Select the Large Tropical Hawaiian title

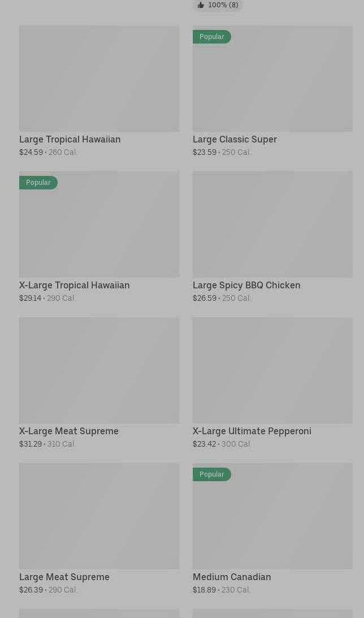70,139
